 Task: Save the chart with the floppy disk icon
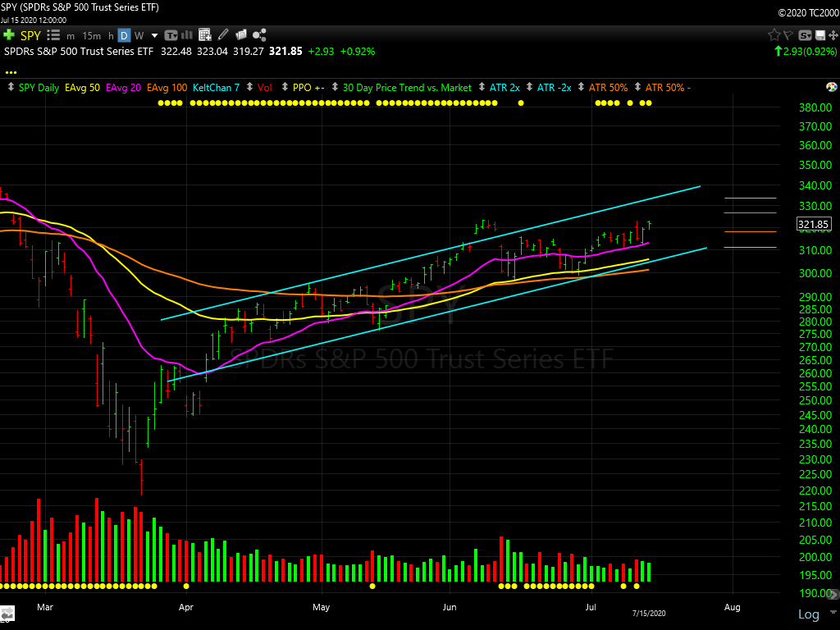820,35
